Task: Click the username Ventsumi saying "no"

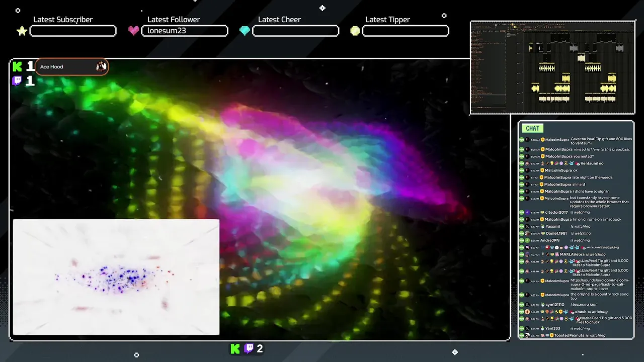Action: click(x=589, y=163)
